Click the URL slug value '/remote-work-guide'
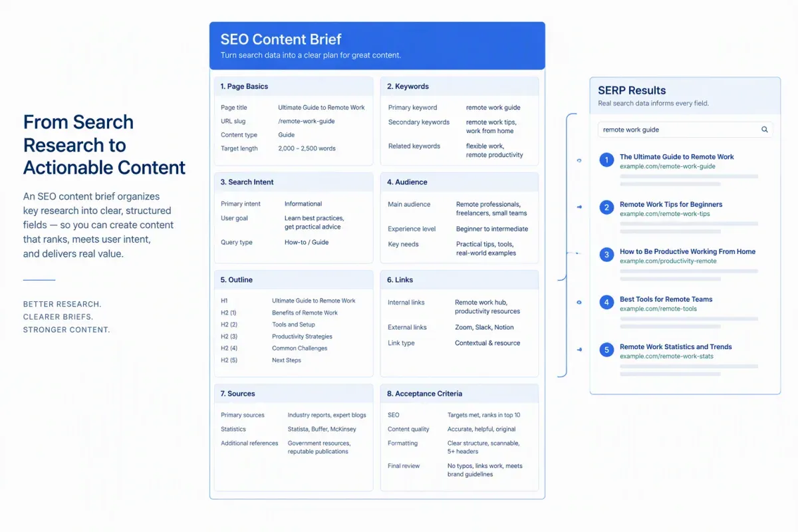Image resolution: width=798 pixels, height=532 pixels. pos(307,121)
